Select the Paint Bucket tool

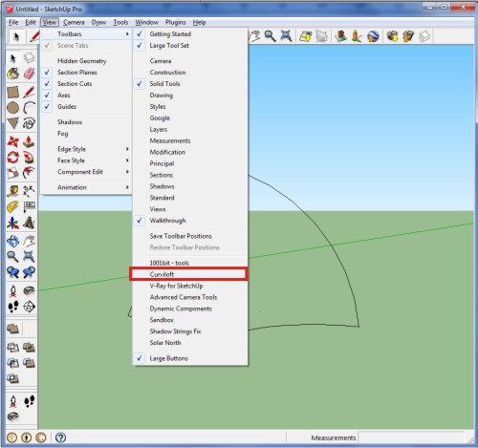pyautogui.click(x=13, y=74)
